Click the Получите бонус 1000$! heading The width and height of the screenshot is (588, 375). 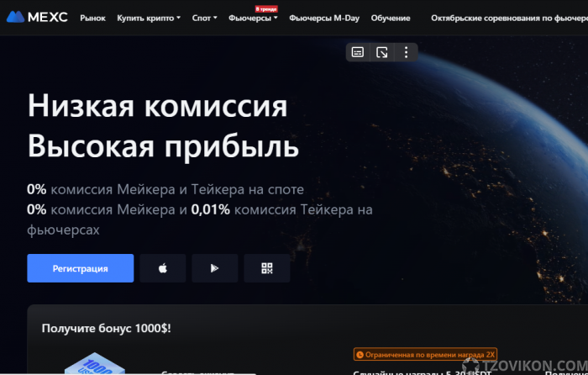click(x=106, y=329)
